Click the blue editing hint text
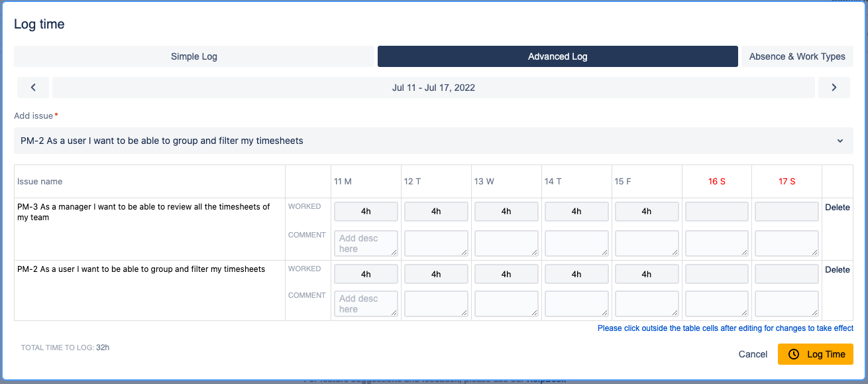 726,328
